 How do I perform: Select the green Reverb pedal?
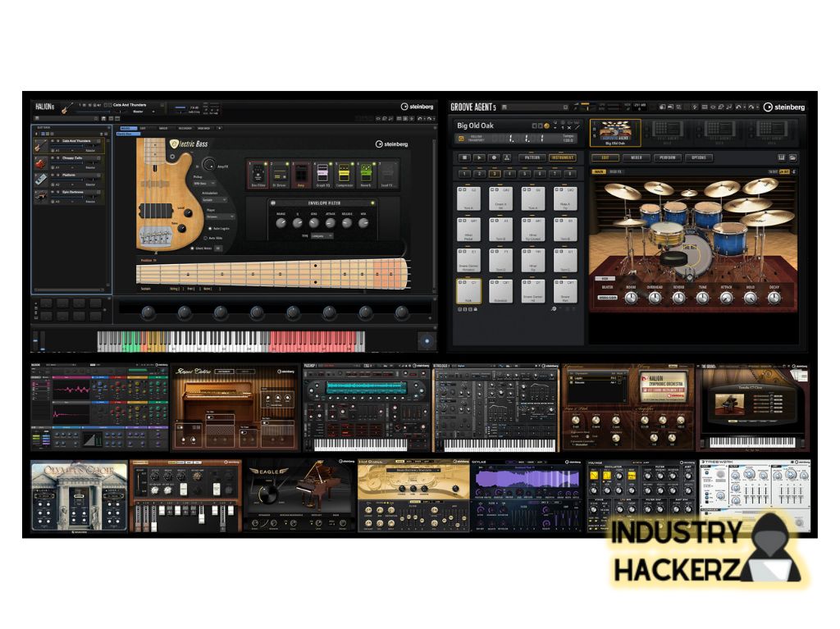(x=365, y=174)
